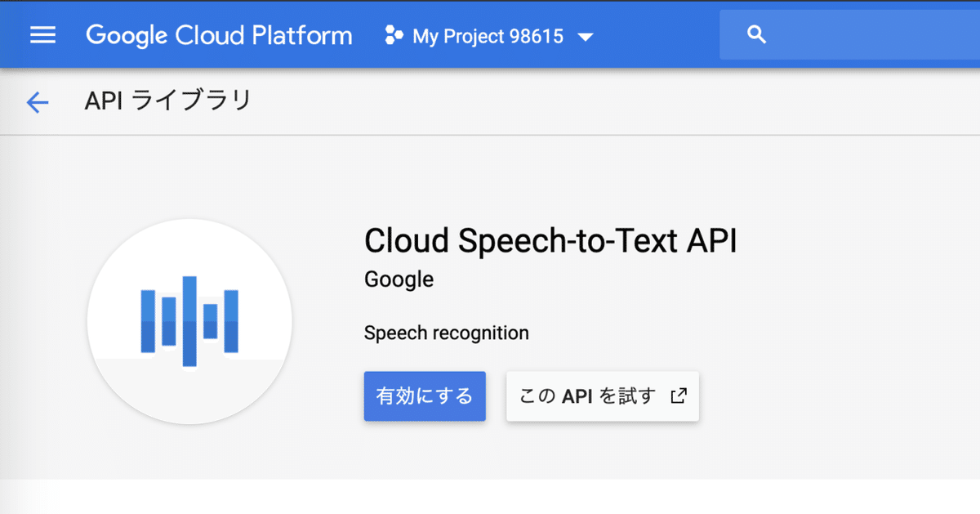This screenshot has width=980, height=514.
Task: Open この API を試す link
Action: coord(602,396)
